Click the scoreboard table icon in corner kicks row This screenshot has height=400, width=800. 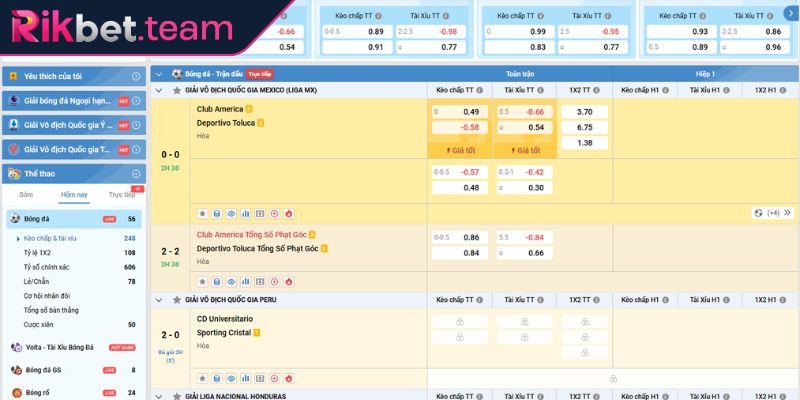pyautogui.click(x=260, y=280)
